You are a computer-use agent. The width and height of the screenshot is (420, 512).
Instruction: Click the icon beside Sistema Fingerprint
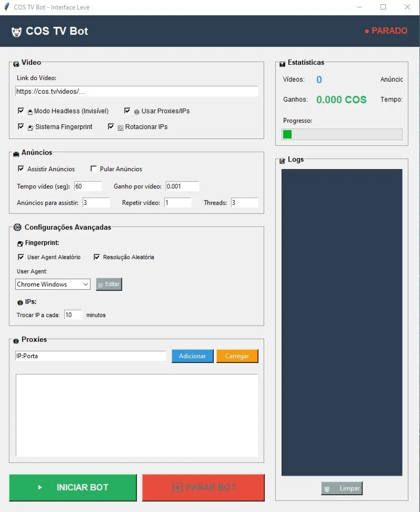31,127
